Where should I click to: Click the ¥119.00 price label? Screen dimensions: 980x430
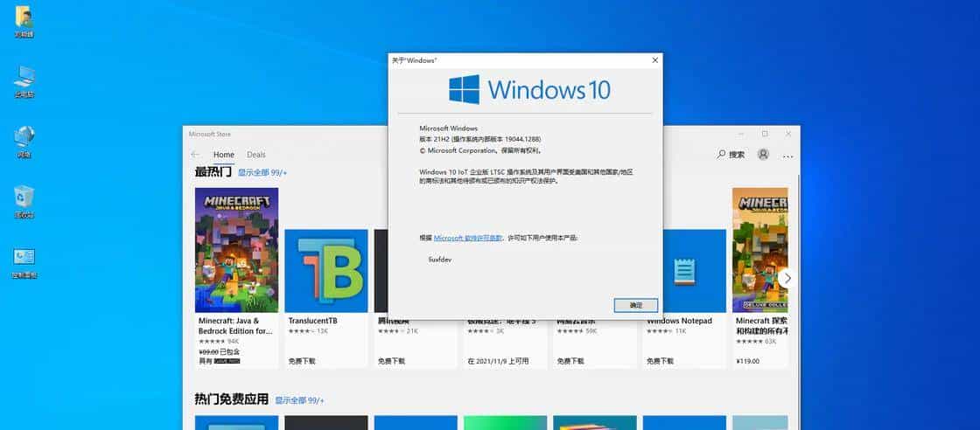[x=747, y=361]
